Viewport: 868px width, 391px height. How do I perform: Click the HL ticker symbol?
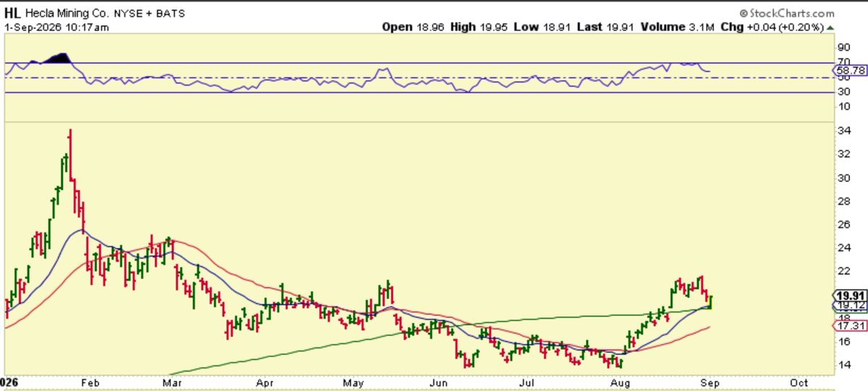13,14
